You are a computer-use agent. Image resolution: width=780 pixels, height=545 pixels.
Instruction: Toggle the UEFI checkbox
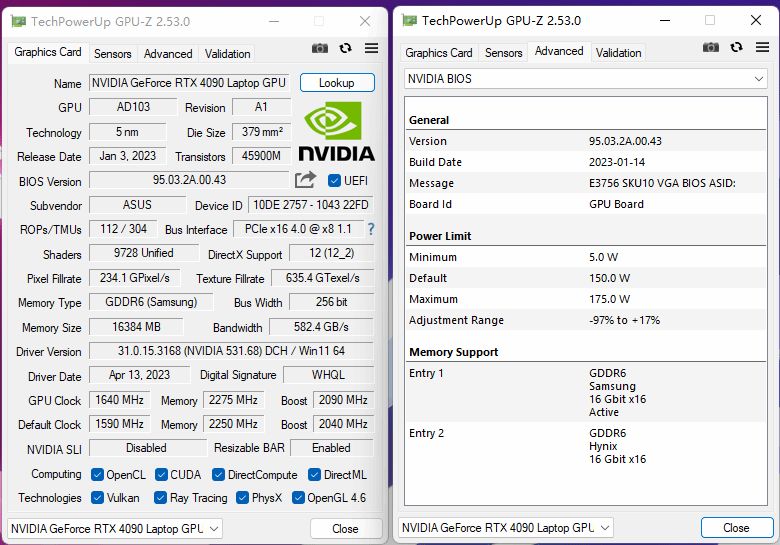pyautogui.click(x=334, y=181)
